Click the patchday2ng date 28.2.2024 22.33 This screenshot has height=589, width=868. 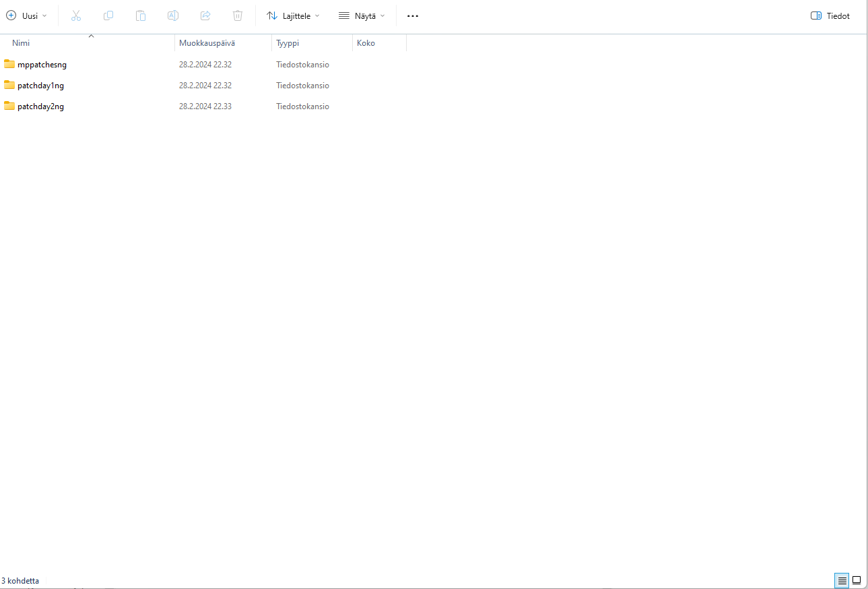pyautogui.click(x=205, y=106)
